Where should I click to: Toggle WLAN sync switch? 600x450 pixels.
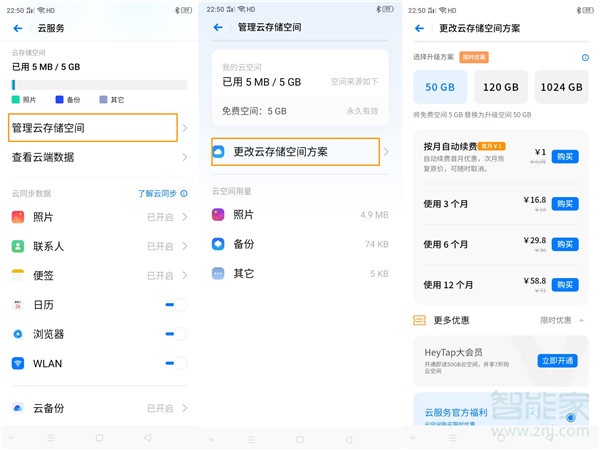click(176, 363)
